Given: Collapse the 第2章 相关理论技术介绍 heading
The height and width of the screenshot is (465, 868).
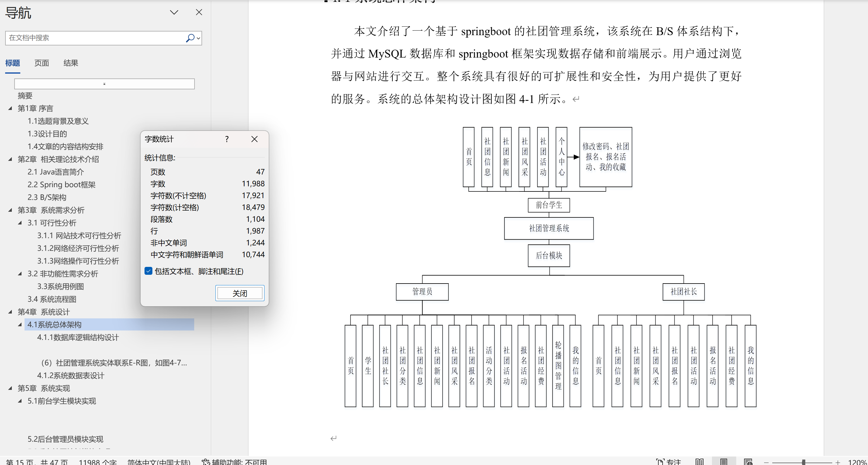Looking at the screenshot, I should (10, 159).
